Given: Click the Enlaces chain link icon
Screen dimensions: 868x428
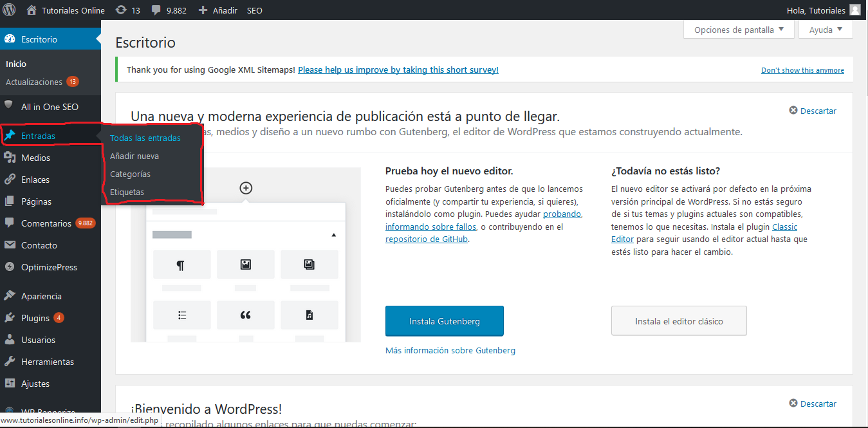Looking at the screenshot, I should pos(10,180).
